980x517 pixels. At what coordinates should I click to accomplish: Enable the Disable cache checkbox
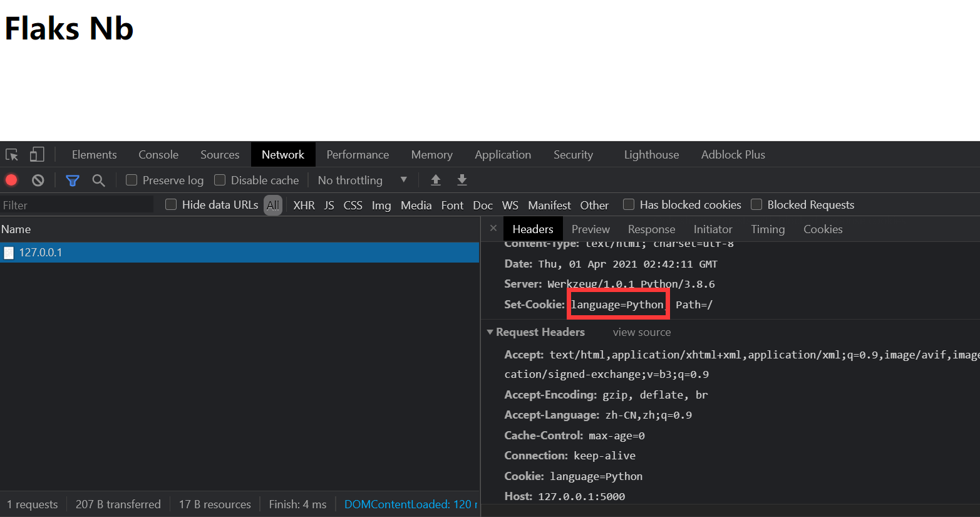click(220, 180)
